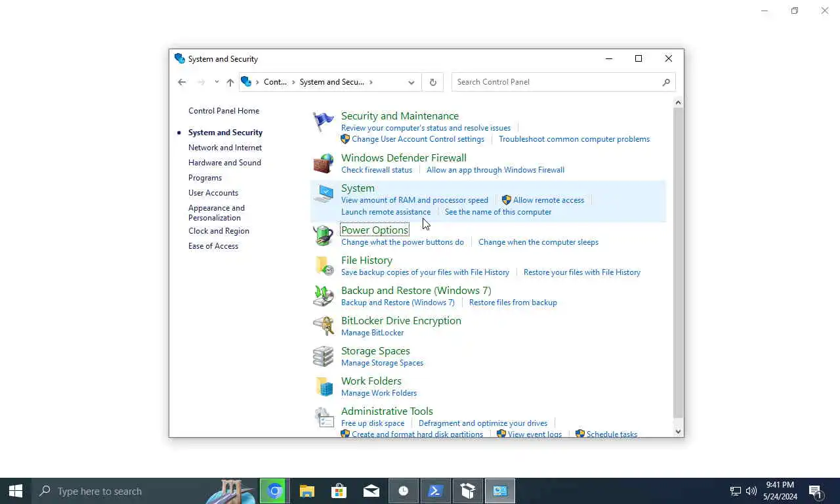Open Security and Maintenance heading
Viewport: 840px width, 504px height.
pyautogui.click(x=400, y=116)
